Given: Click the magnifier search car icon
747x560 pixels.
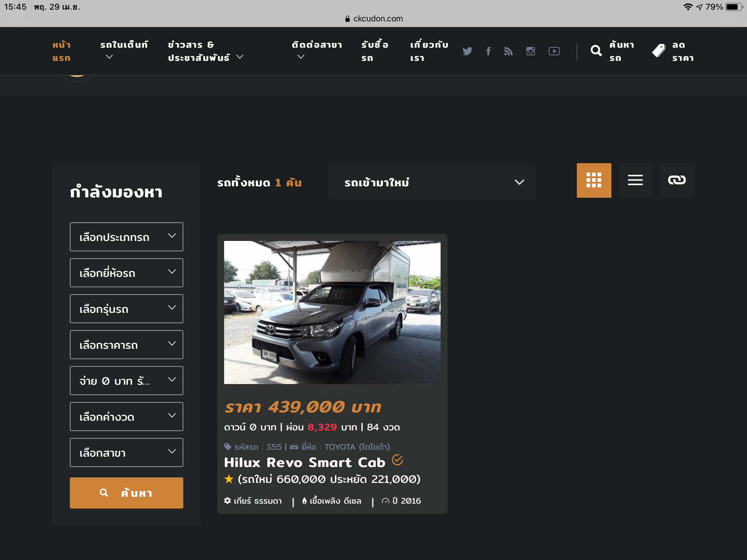Looking at the screenshot, I should 596,51.
